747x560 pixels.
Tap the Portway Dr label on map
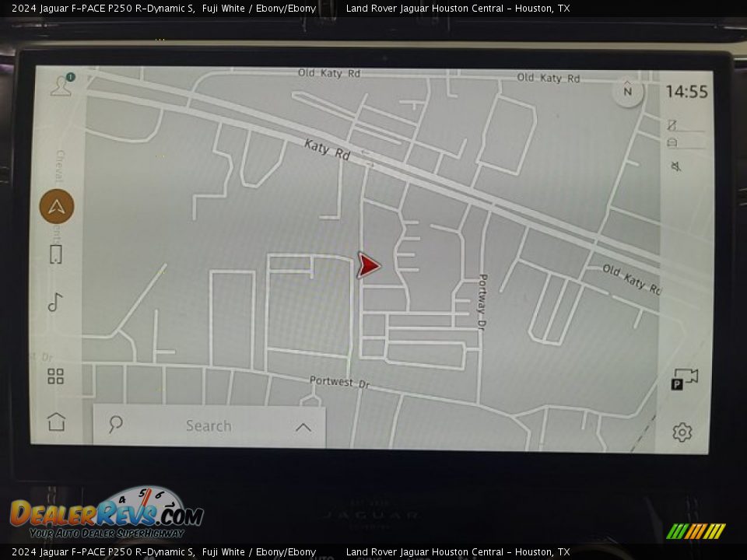coord(482,302)
